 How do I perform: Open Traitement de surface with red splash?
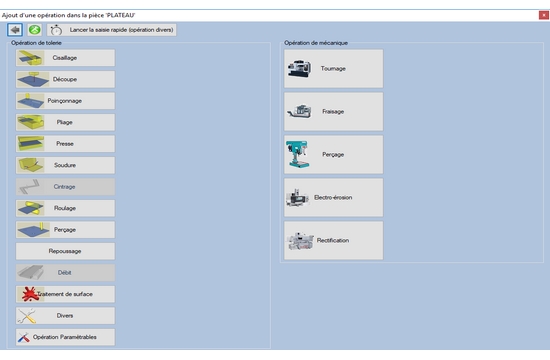tap(65, 294)
